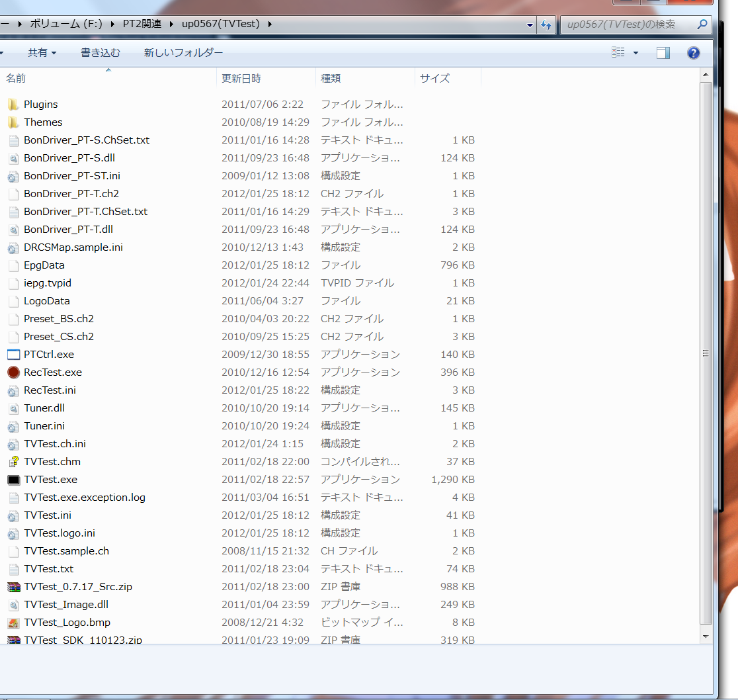Click the 2011/07/06 2:22 date cell
This screenshot has height=700, width=738.
[263, 105]
